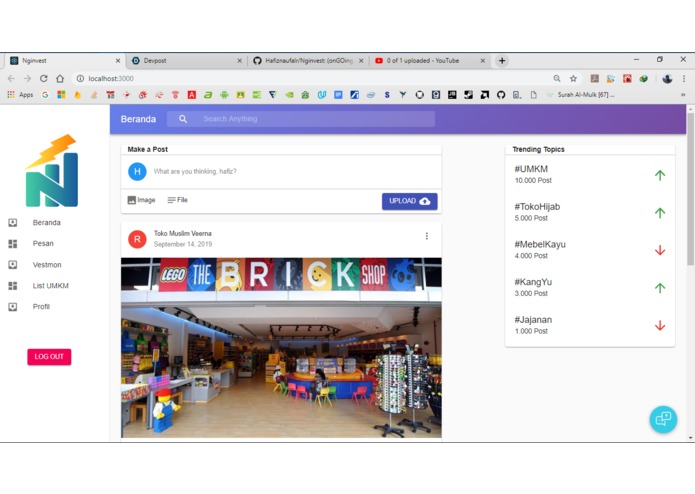This screenshot has height=494, width=695.
Task: Open Profil in the sidebar
Action: pyautogui.click(x=41, y=307)
